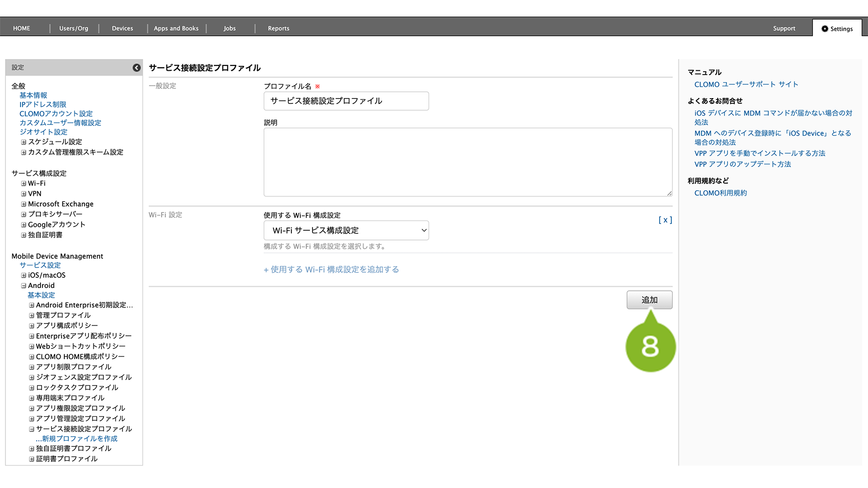Open the 使用する Wi-Fi 構成設定 dropdown
868x488 pixels.
click(x=346, y=230)
